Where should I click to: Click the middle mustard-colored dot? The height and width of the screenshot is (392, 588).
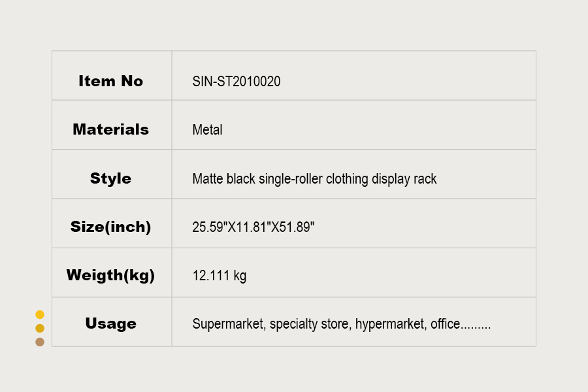pos(40,328)
